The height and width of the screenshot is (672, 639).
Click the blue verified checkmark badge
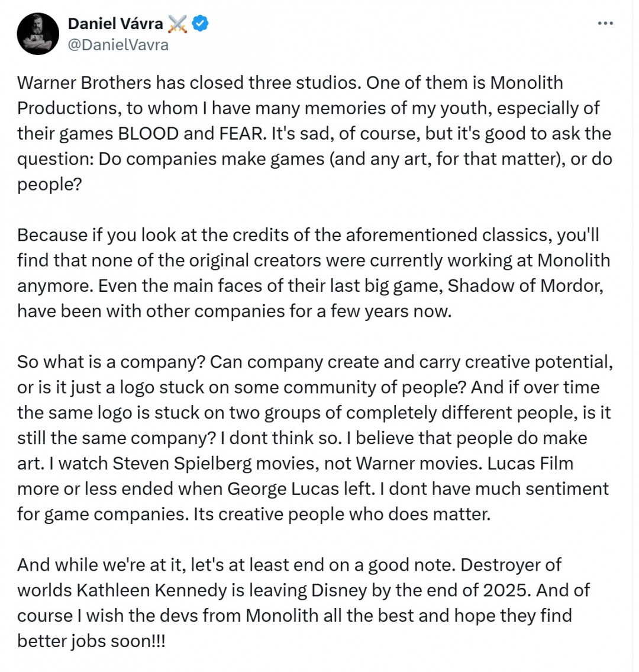pos(200,24)
